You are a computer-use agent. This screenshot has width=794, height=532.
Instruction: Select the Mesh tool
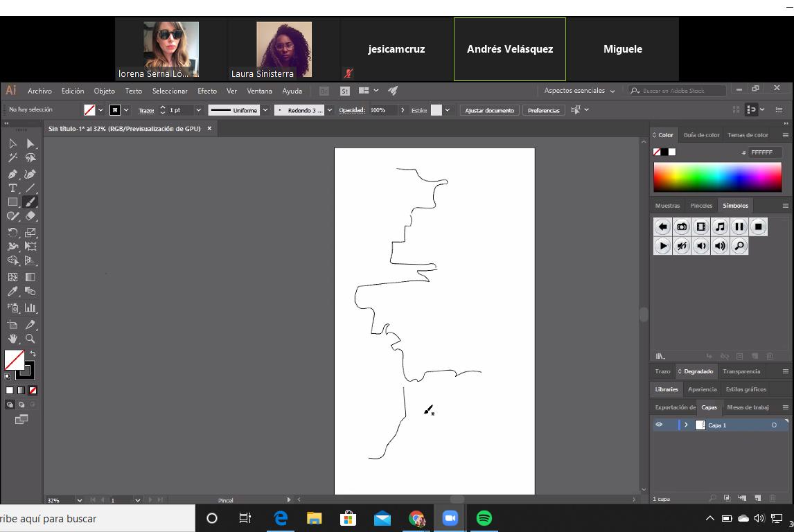pyautogui.click(x=12, y=277)
